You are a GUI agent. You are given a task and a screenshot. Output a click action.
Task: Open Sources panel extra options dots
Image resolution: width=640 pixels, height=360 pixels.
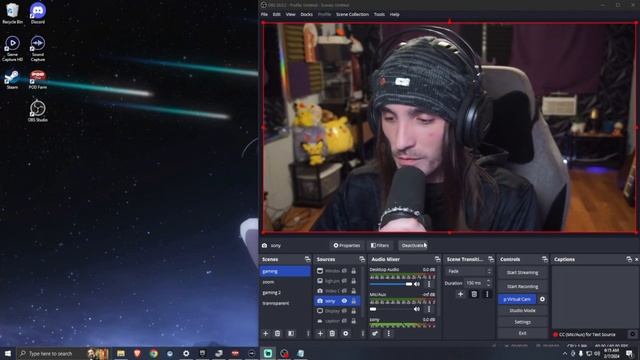click(x=362, y=333)
